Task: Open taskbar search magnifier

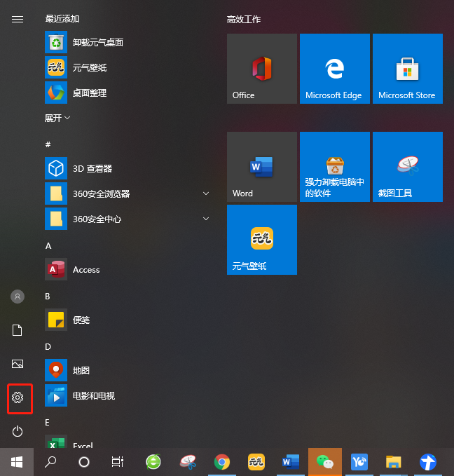Action: (x=50, y=462)
